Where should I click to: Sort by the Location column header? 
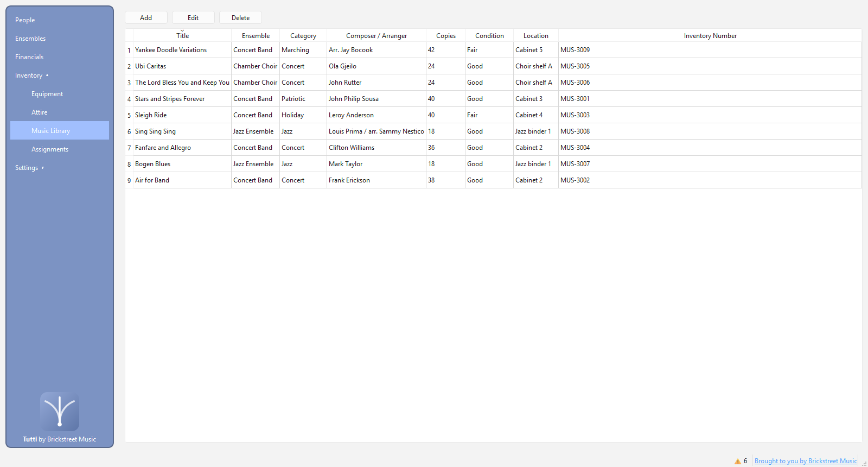(x=536, y=35)
